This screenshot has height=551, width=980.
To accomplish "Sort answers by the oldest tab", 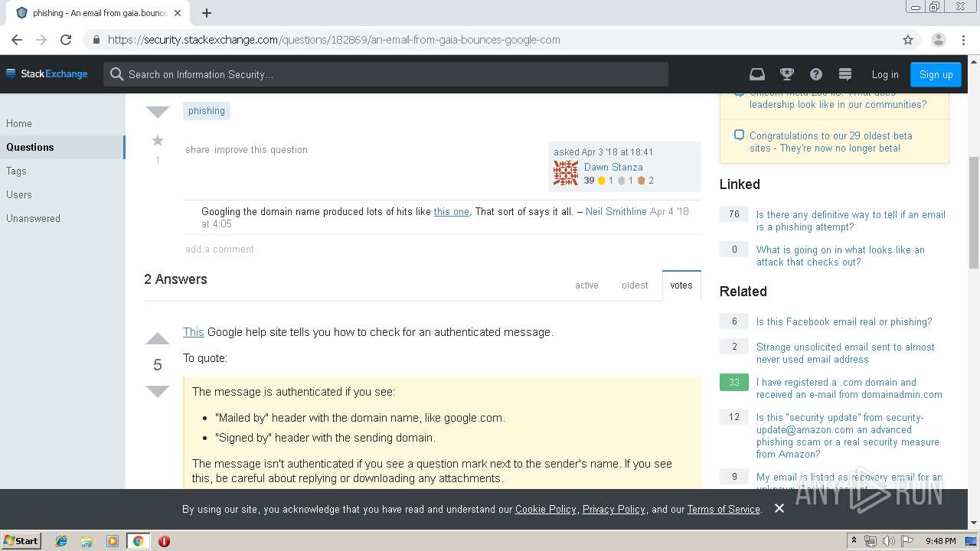I will pos(635,285).
